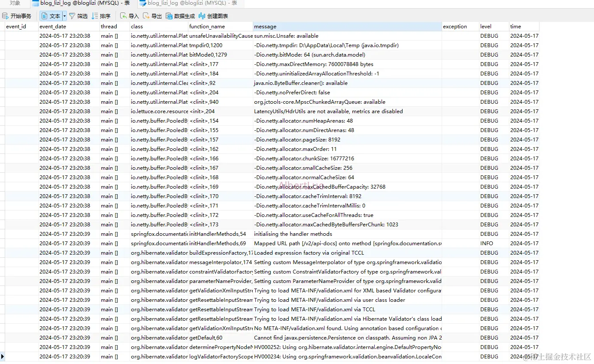Image resolution: width=594 pixels, height=364 pixels.
Task: Select the '-Dio.netty.bitMode: 64' message cell
Action: coord(347,55)
